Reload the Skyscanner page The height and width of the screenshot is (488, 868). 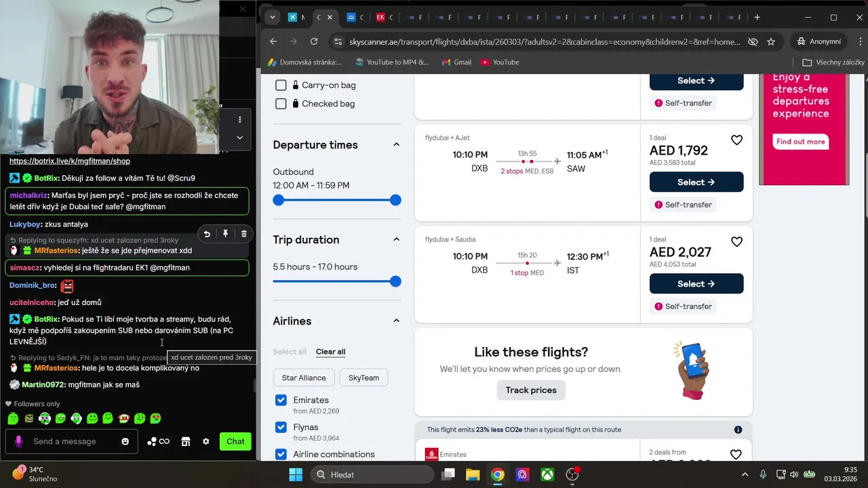click(314, 41)
